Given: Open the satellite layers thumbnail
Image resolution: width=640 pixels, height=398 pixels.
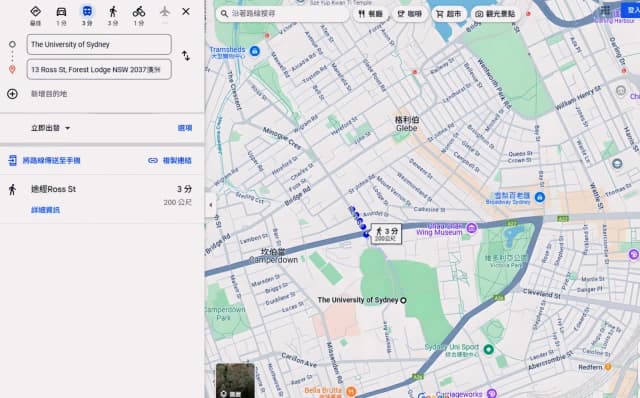Looking at the screenshot, I should [x=235, y=380].
